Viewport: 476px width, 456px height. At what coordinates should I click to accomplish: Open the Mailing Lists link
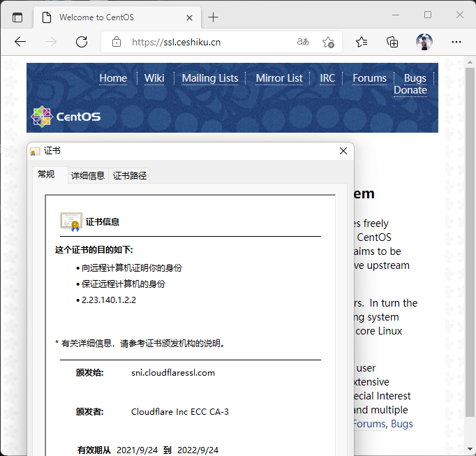[x=210, y=78]
